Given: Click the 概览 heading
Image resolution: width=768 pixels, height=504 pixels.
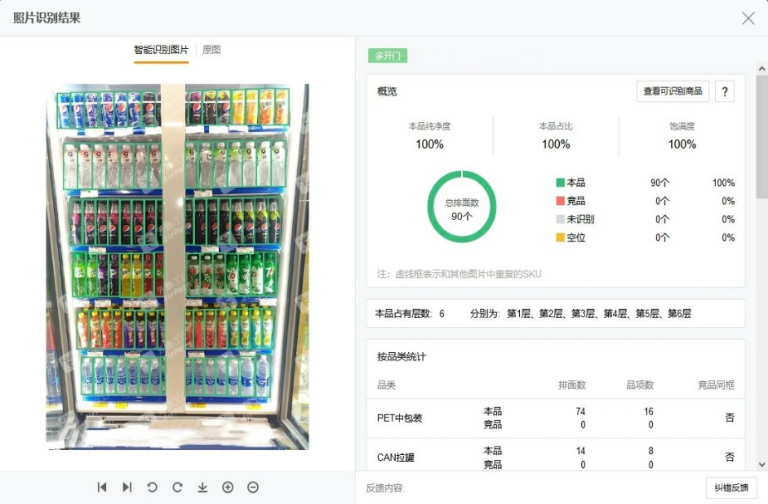Looking at the screenshot, I should tap(387, 92).
